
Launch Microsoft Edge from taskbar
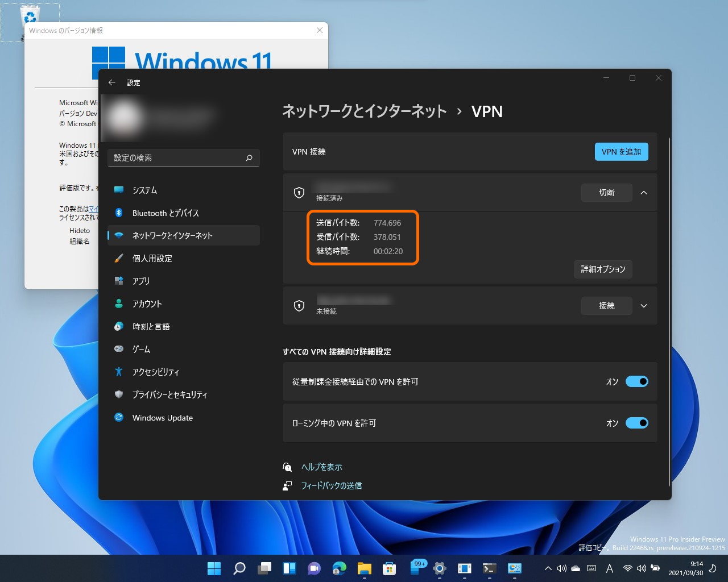click(339, 568)
